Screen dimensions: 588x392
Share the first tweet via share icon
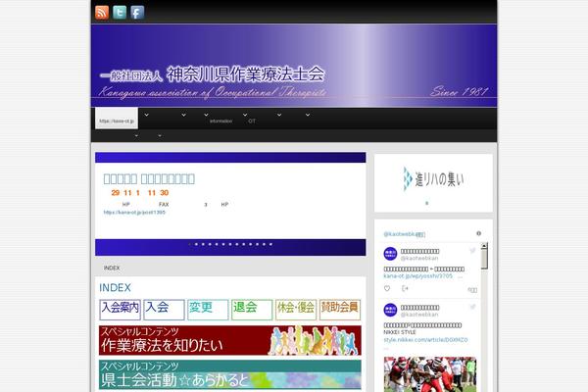click(405, 288)
